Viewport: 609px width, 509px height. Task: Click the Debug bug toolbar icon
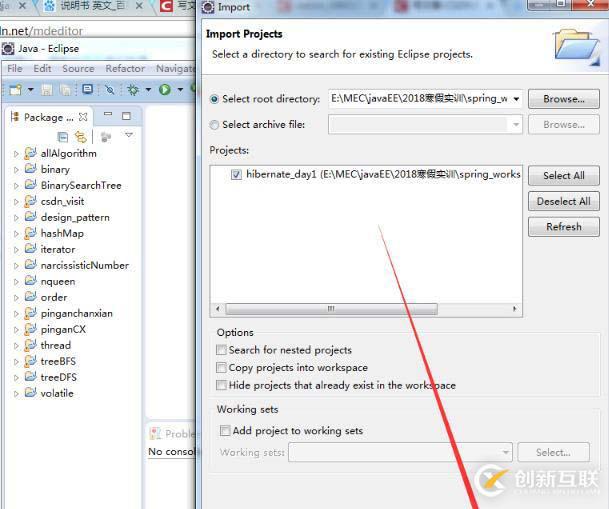(133, 90)
